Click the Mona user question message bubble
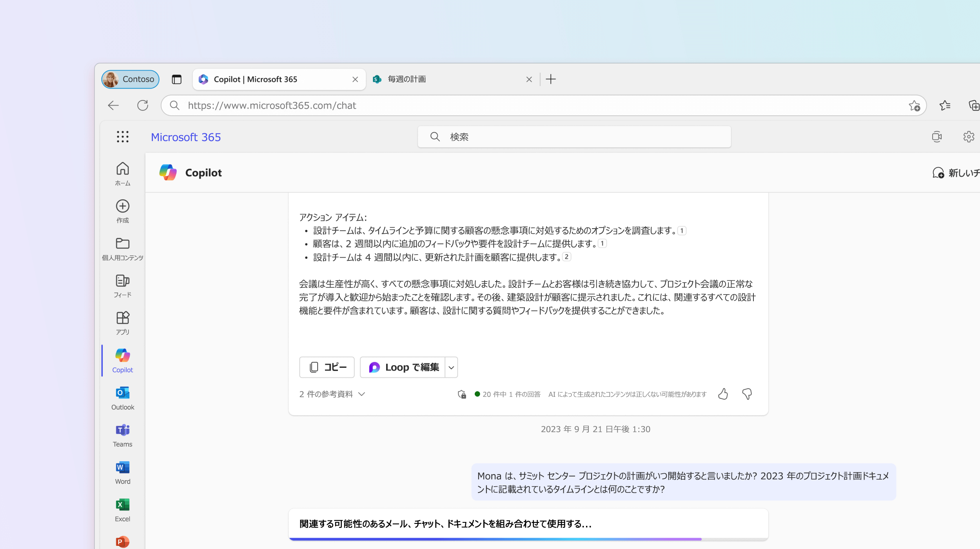 pos(683,482)
